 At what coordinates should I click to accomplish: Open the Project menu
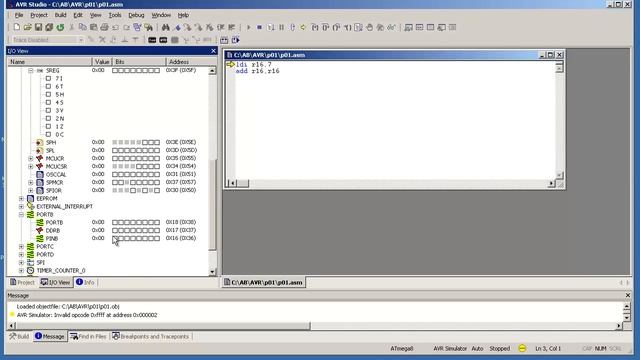tap(39, 15)
